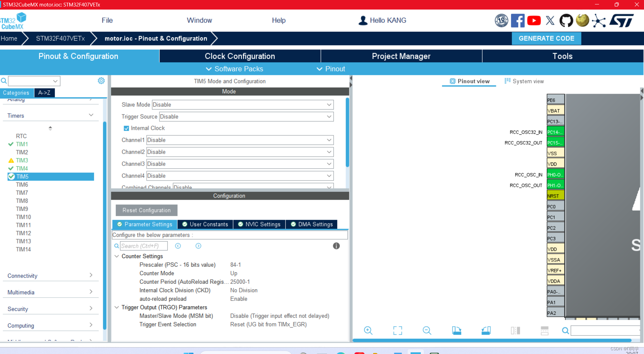This screenshot has width=644, height=354.
Task: Click the peripheral search magnifier icon
Action: pos(4,81)
